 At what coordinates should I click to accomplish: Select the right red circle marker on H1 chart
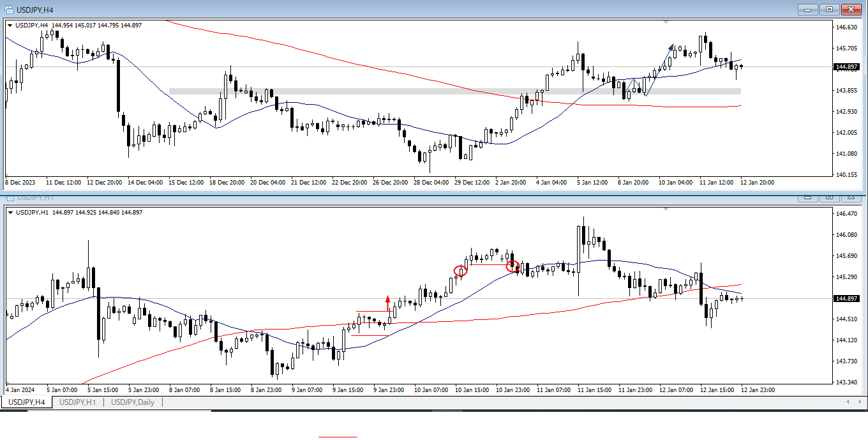pyautogui.click(x=513, y=266)
